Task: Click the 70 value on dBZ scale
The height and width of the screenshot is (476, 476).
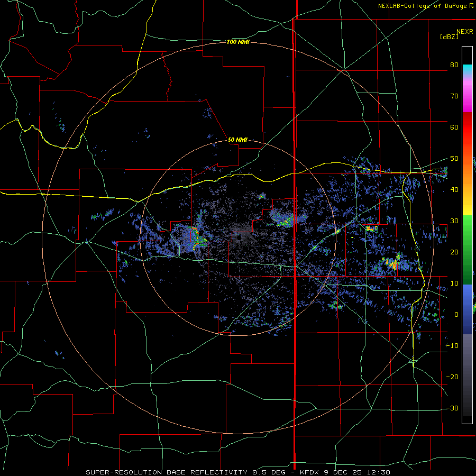Action: coord(454,96)
